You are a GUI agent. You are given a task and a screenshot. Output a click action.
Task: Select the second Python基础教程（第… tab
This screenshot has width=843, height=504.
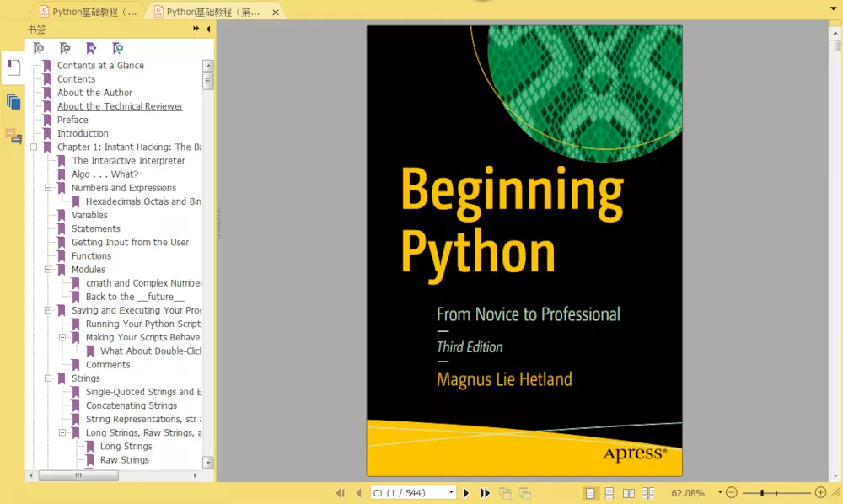click(213, 12)
